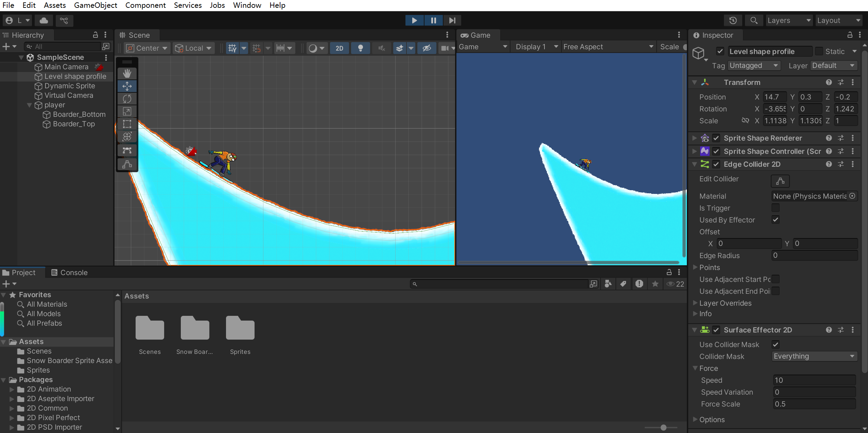Image resolution: width=868 pixels, height=433 pixels.
Task: Click the Step forward playback button
Action: click(x=452, y=20)
